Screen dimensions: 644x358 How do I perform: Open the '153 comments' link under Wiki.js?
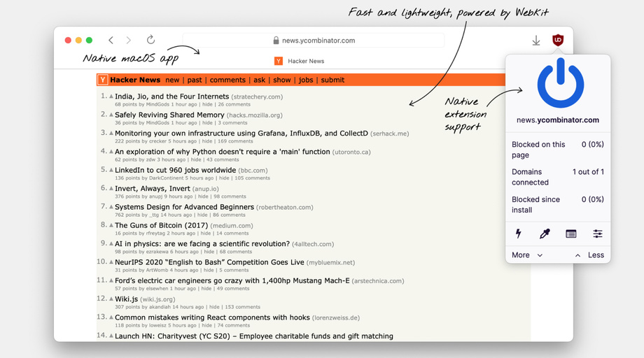(x=242, y=307)
